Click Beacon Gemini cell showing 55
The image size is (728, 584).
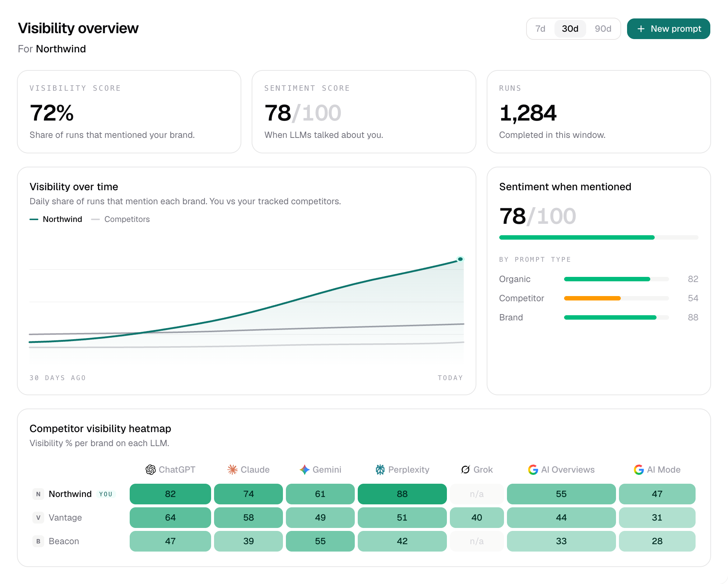coord(320,541)
